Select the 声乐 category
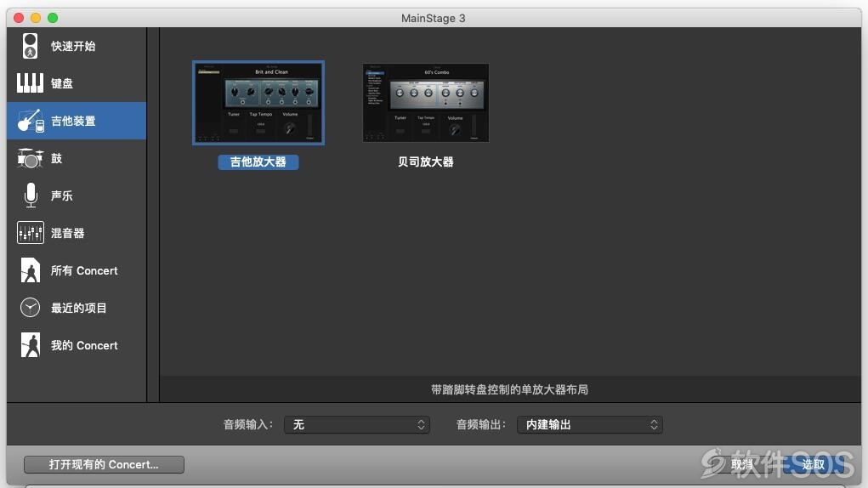Image resolution: width=868 pixels, height=488 pixels. pos(77,196)
